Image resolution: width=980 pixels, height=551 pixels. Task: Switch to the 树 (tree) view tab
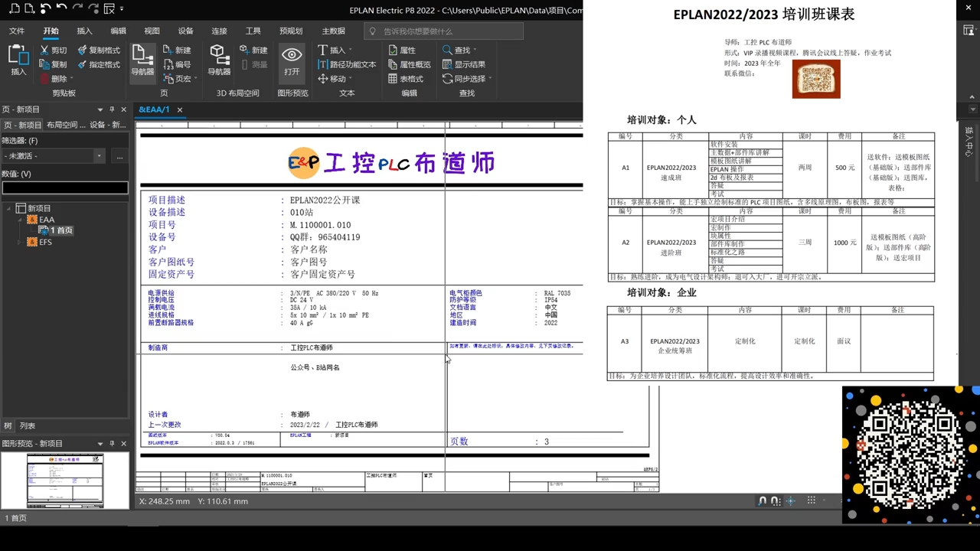pyautogui.click(x=8, y=426)
